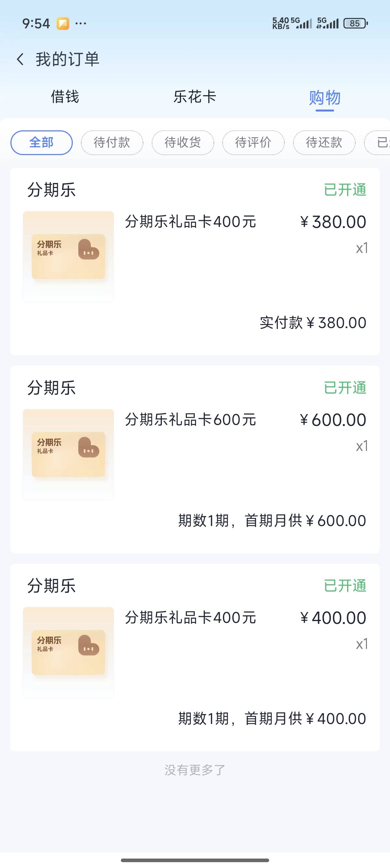Tap the bottom home gesture bar
Screen dimensions: 390x868
[x=195, y=860]
